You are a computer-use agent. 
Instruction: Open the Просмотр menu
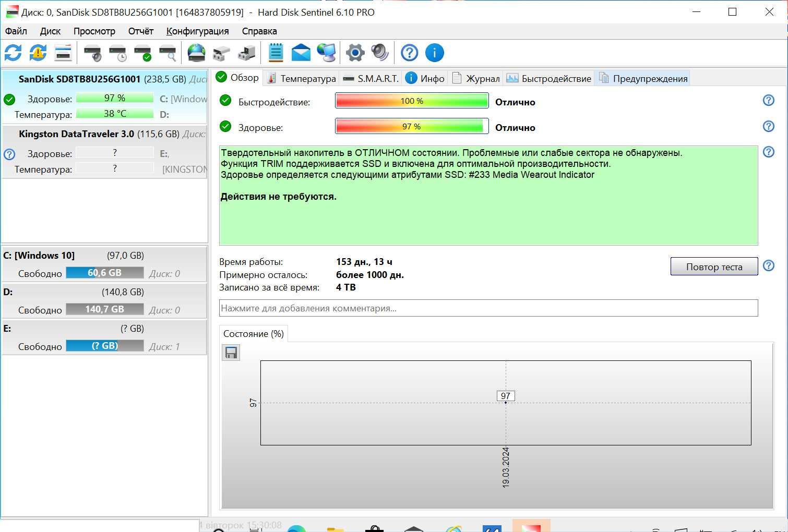[x=94, y=31]
